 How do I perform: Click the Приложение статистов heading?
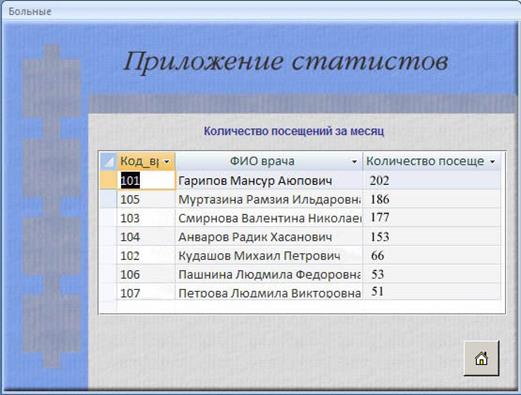pyautogui.click(x=286, y=62)
